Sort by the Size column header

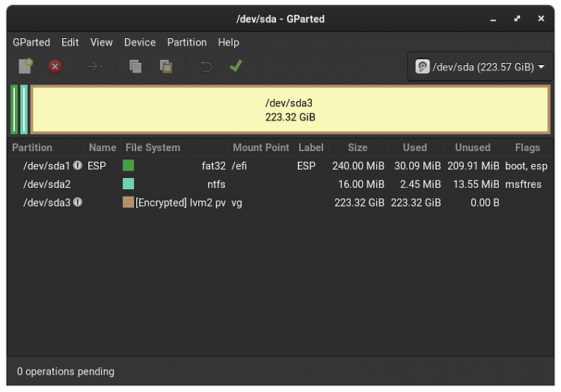tap(358, 147)
